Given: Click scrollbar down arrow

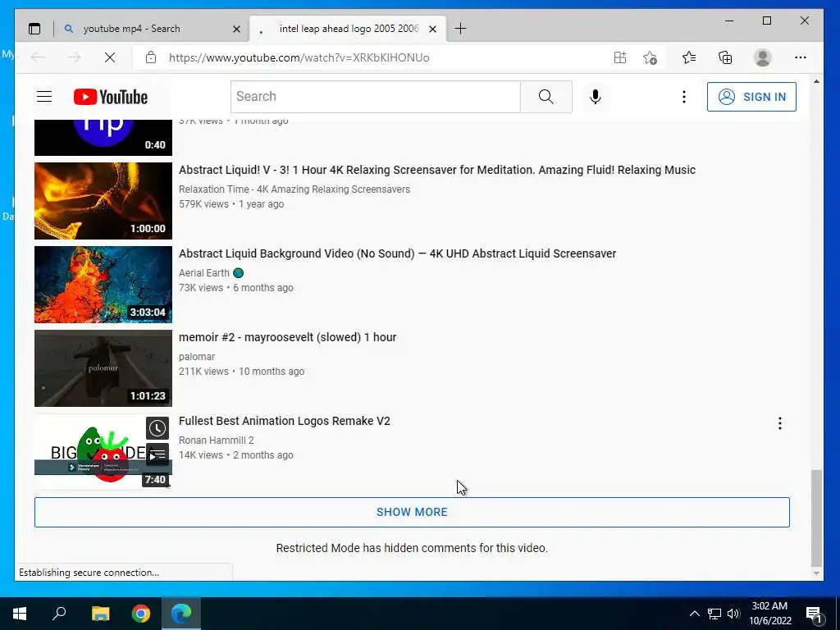Looking at the screenshot, I should pos(816,573).
